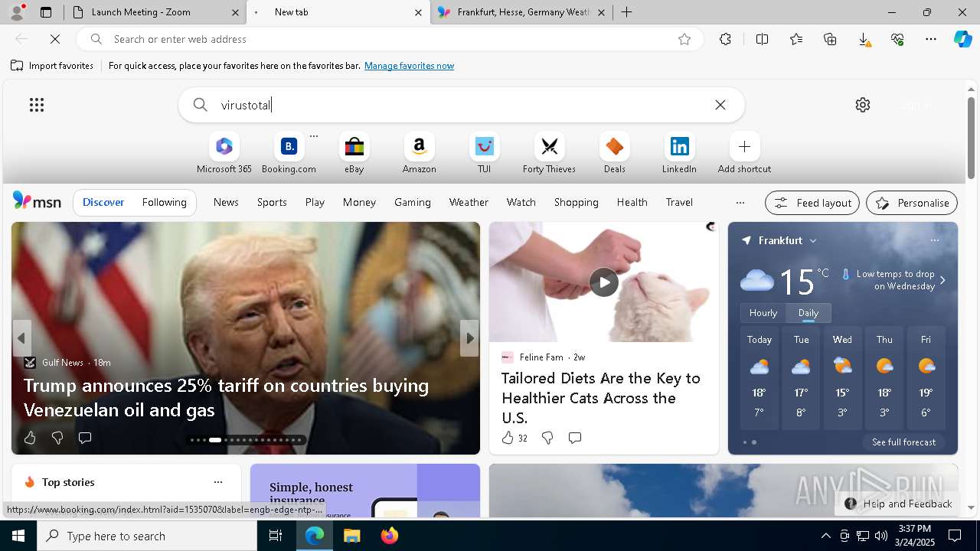Open Edge settings and more menu
The width and height of the screenshot is (980, 551).
[931, 39]
